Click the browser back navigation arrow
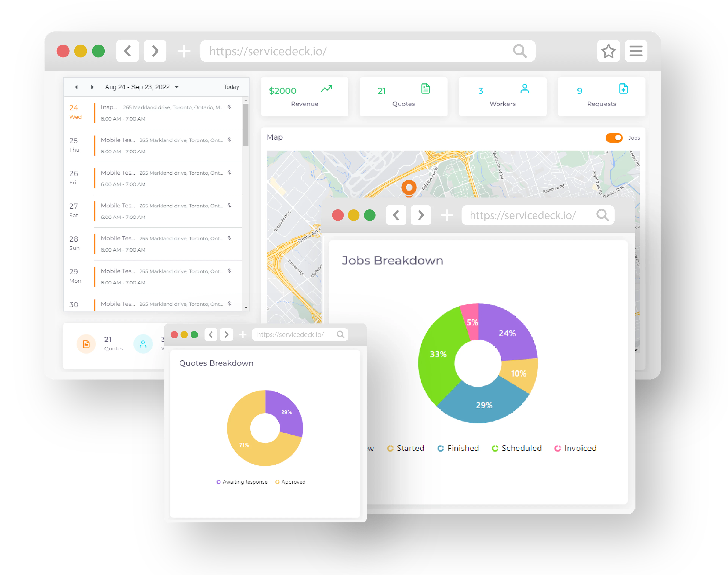The height and width of the screenshot is (575, 728). pyautogui.click(x=128, y=51)
